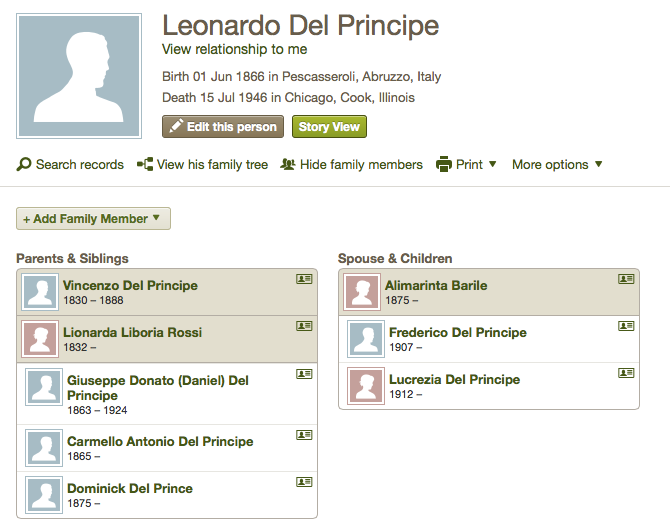Open profile card icon for Giuseppe Donato

pos(304,374)
